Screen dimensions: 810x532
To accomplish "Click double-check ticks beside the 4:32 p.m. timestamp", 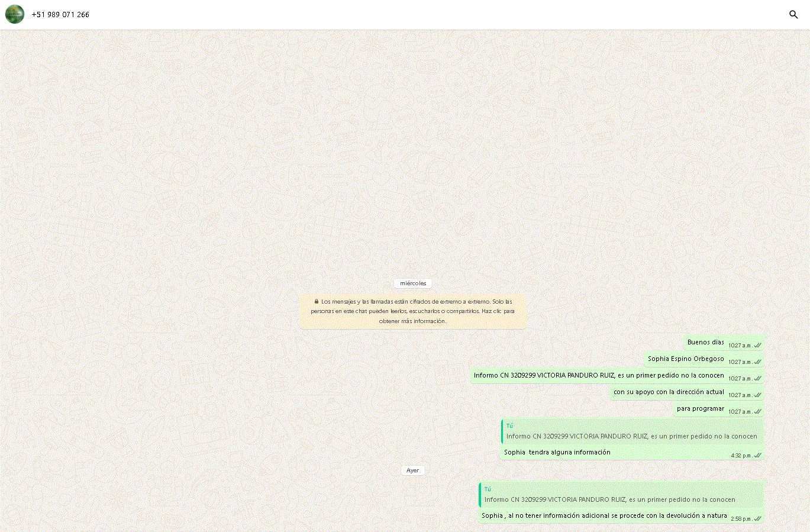I will point(757,456).
